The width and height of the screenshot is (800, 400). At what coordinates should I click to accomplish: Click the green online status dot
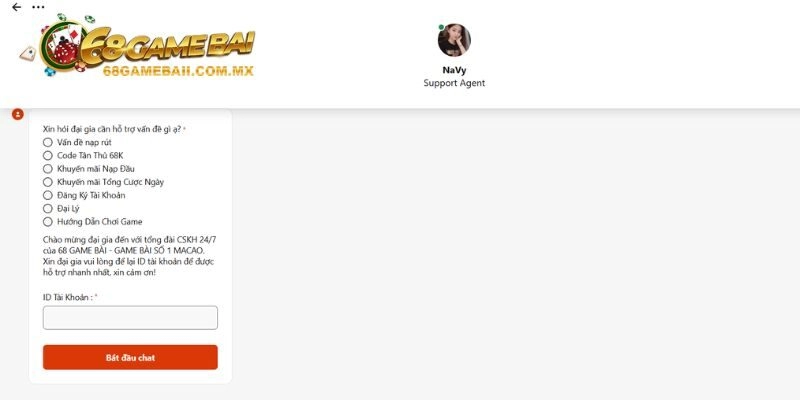441,27
